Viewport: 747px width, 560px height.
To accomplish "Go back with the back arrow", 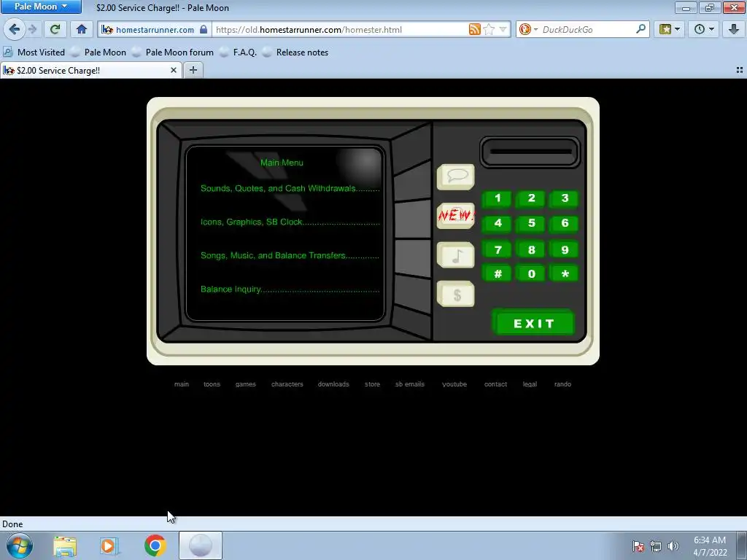I will (x=15, y=29).
